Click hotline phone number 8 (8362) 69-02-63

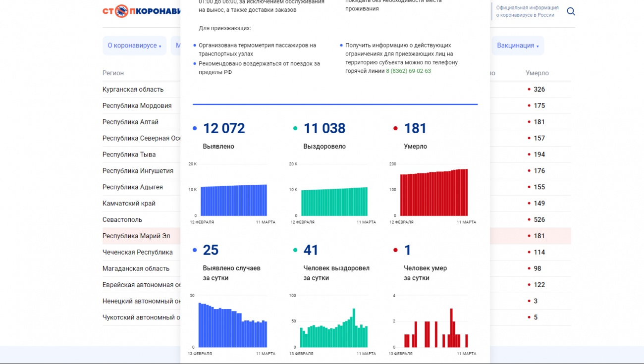coord(408,71)
